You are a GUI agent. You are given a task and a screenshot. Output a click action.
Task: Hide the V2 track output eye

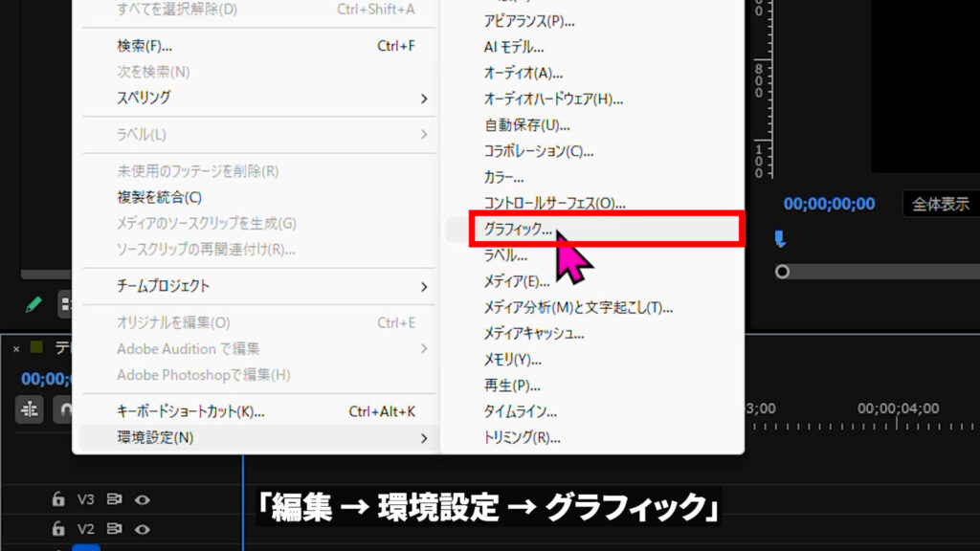tap(143, 529)
